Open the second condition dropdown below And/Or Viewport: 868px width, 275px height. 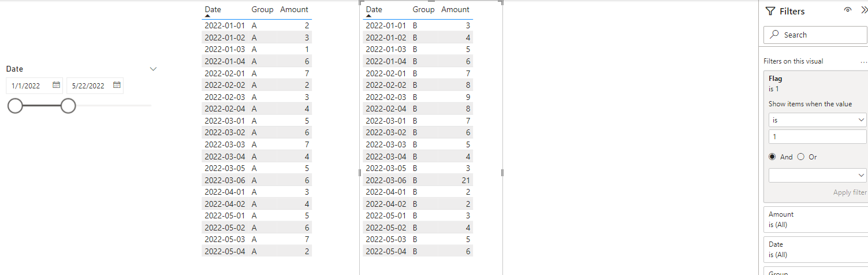pyautogui.click(x=817, y=175)
